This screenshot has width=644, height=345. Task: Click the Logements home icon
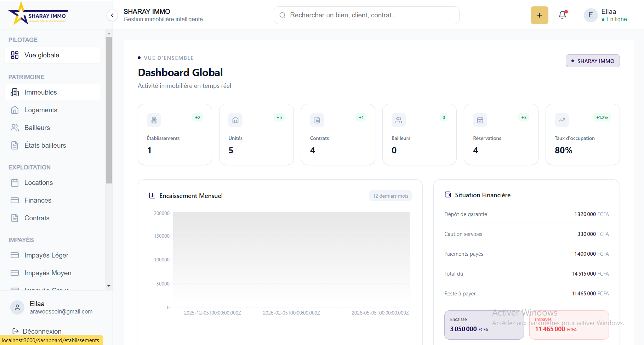pos(15,110)
